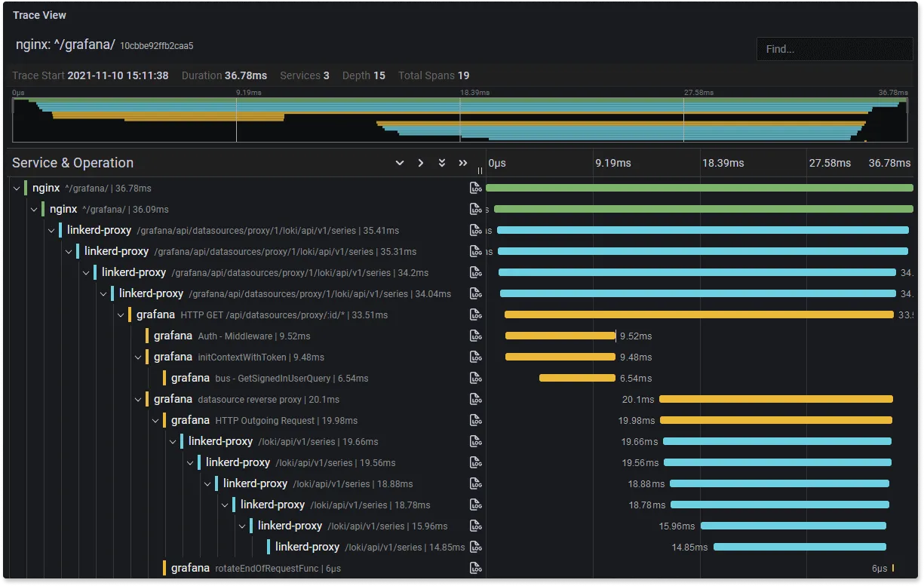Click collapse-all double down chevron

point(442,163)
